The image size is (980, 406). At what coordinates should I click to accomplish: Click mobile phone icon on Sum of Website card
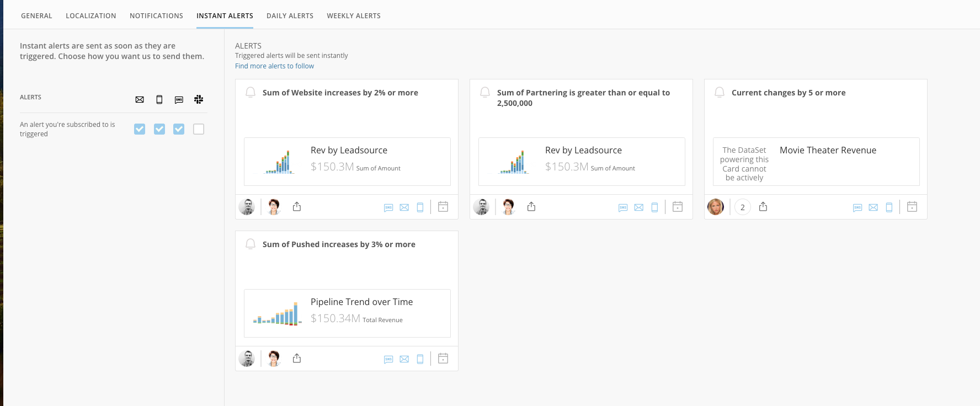[420, 207]
